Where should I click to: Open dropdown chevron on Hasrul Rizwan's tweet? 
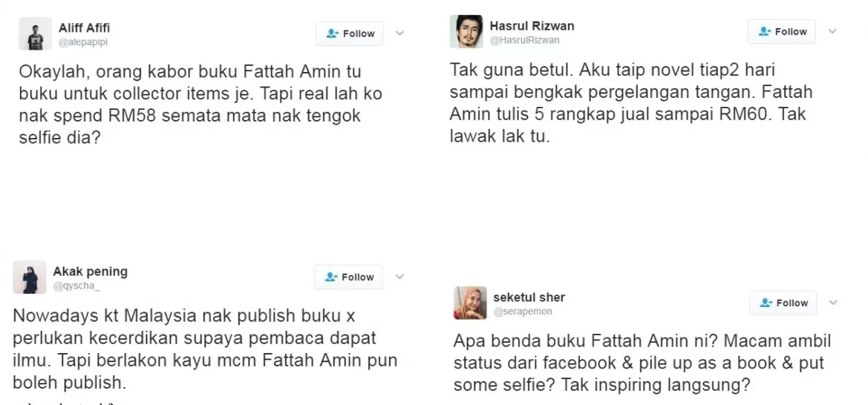tap(832, 31)
